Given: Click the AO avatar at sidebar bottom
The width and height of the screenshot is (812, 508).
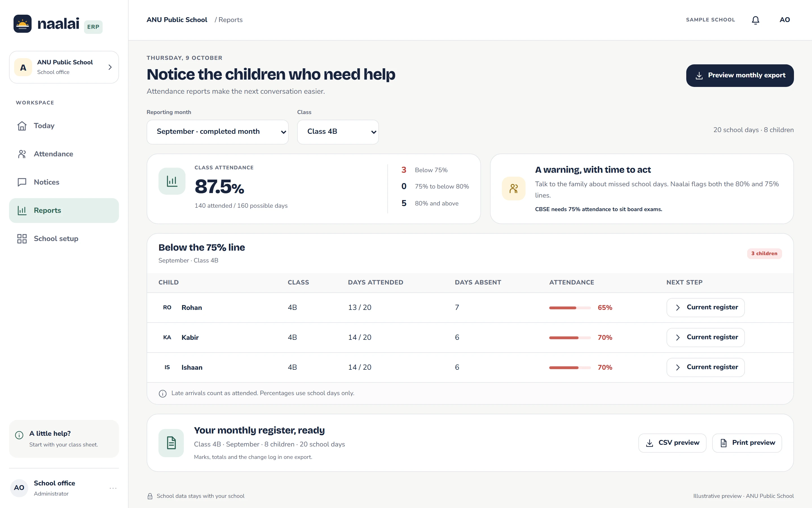Looking at the screenshot, I should point(19,488).
